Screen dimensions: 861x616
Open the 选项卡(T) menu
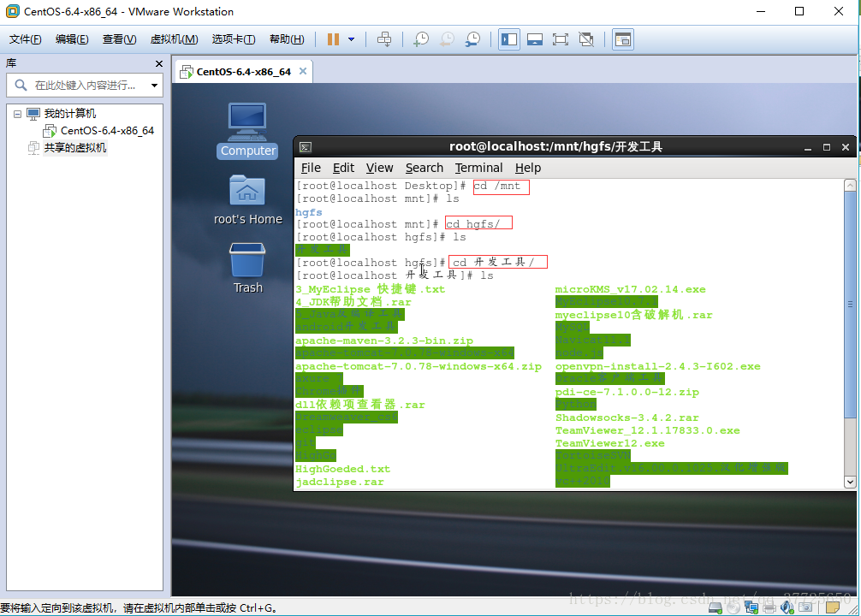234,39
